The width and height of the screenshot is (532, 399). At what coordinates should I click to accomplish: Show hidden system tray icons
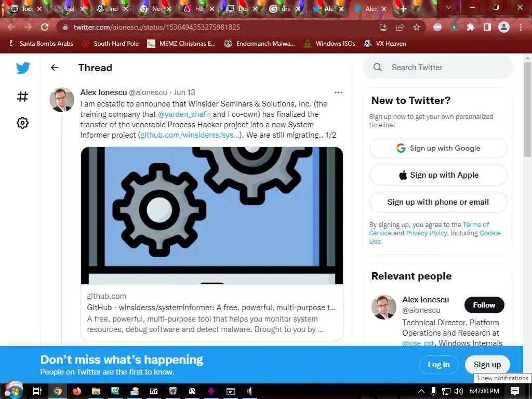(421, 391)
